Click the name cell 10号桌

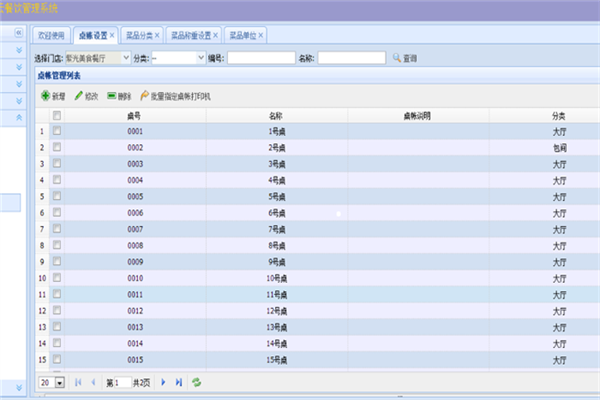[277, 278]
